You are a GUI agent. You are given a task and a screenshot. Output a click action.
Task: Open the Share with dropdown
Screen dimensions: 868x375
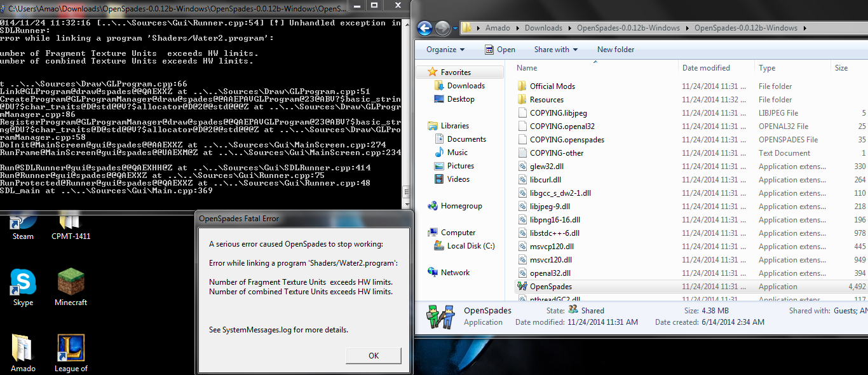pyautogui.click(x=556, y=50)
